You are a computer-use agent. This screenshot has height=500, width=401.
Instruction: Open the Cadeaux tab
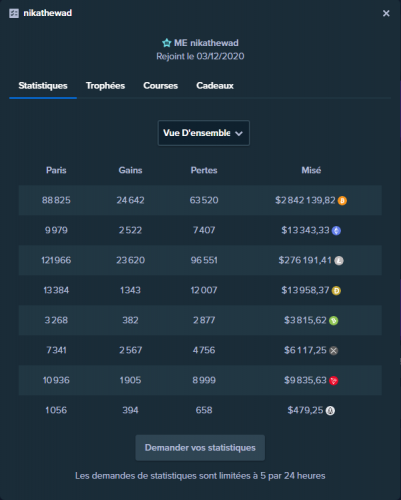click(x=215, y=86)
